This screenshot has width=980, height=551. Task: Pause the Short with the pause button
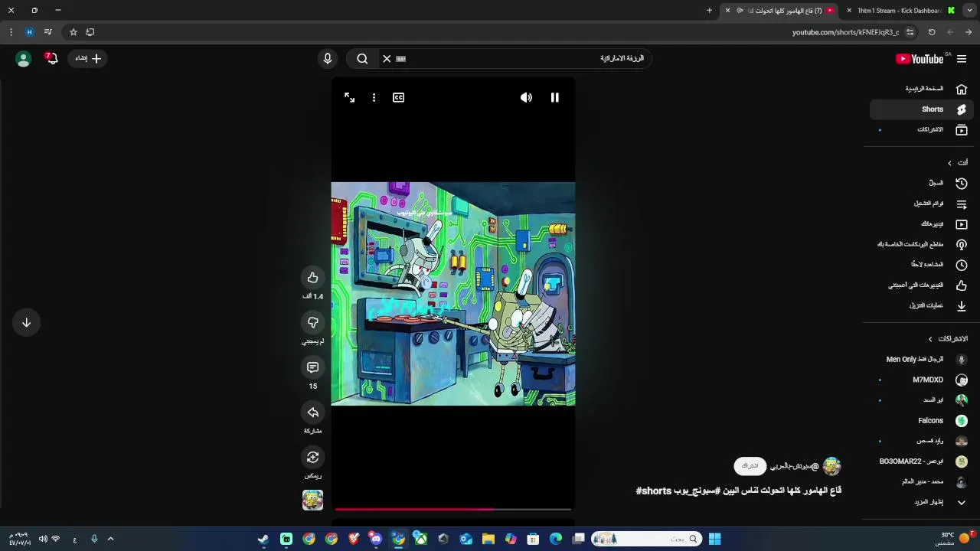tap(554, 97)
